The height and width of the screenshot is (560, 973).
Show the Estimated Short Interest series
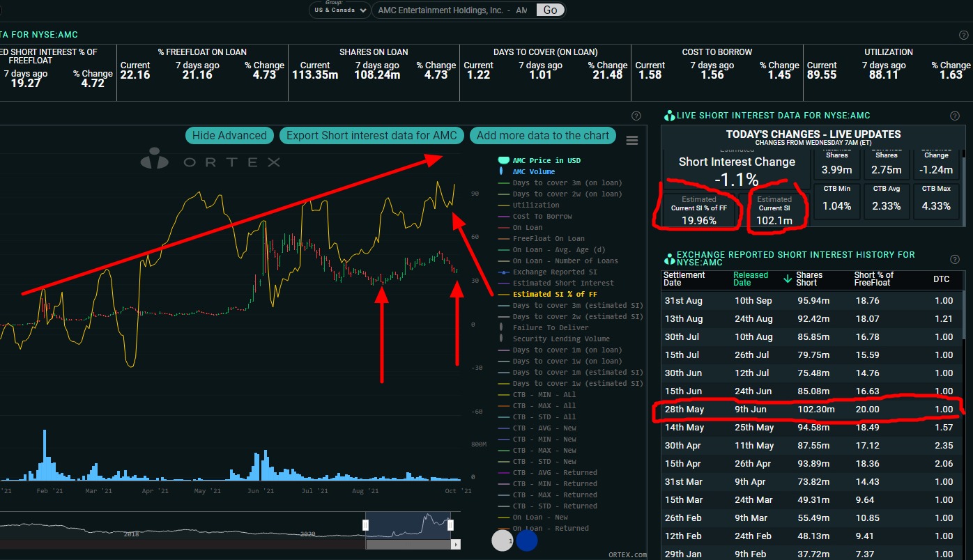point(556,283)
